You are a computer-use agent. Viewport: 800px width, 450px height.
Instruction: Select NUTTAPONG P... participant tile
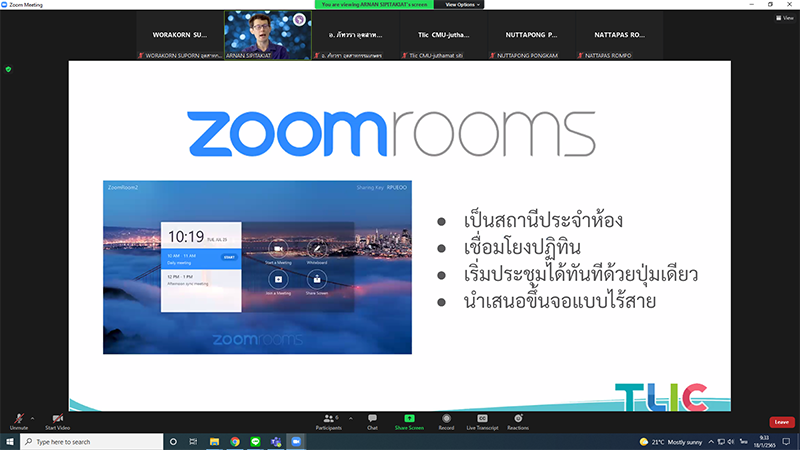coord(531,35)
